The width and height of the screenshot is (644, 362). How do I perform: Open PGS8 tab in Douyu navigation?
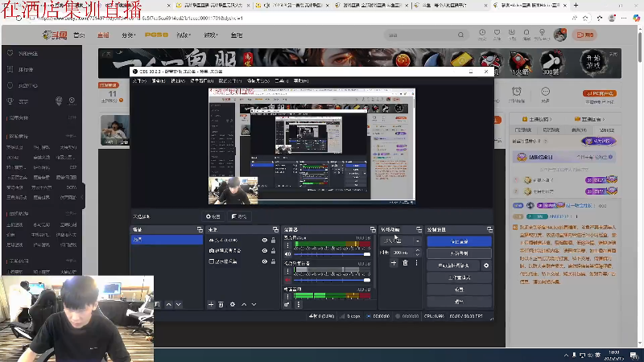(156, 35)
